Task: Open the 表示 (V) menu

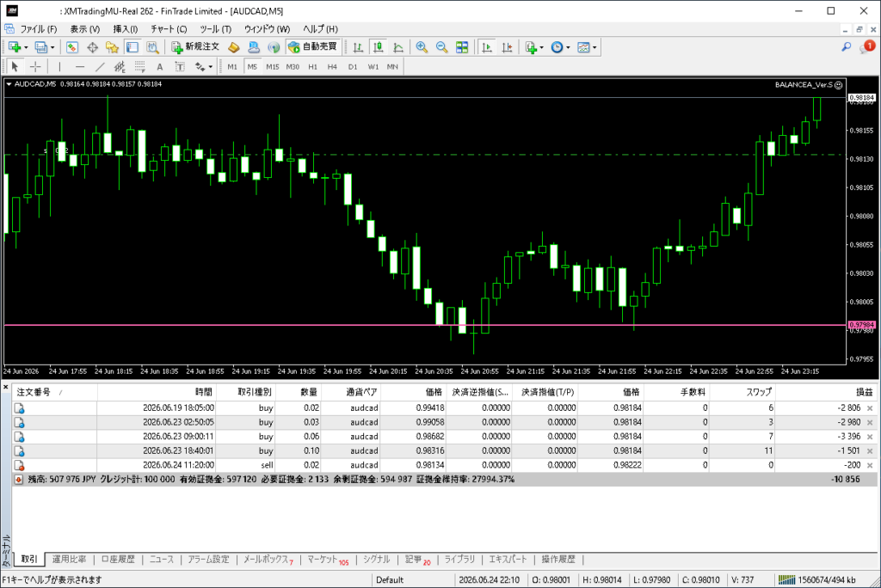Action: [x=85, y=28]
